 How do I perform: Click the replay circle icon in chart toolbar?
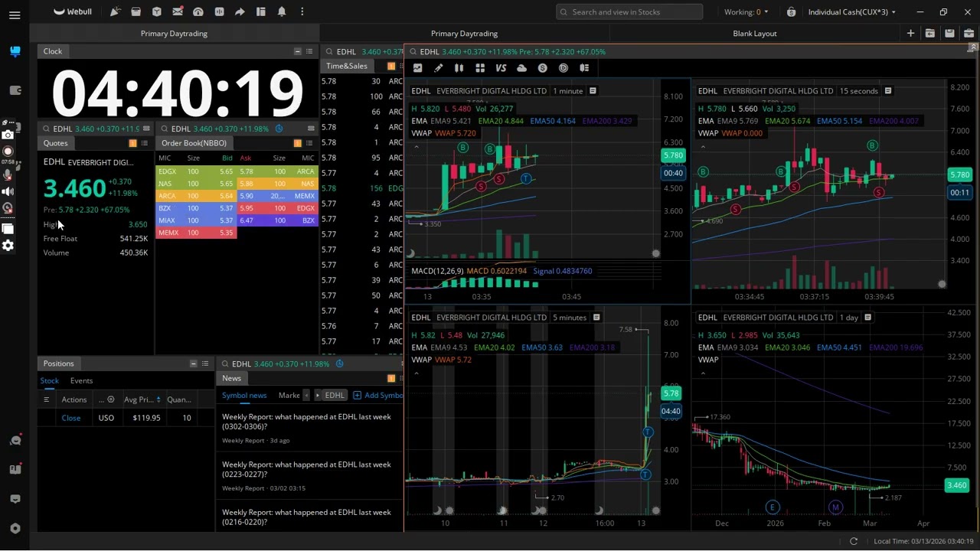pyautogui.click(x=563, y=68)
